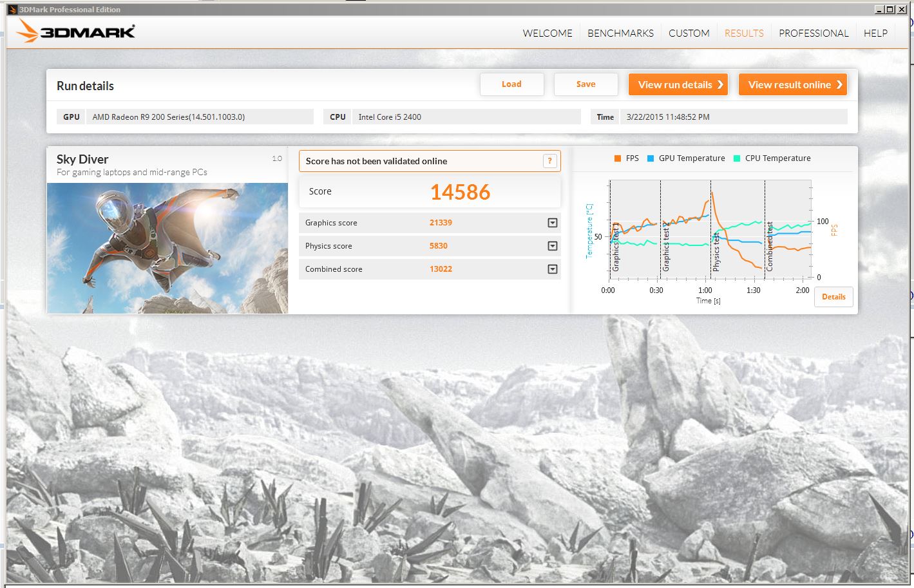Screen dimensions: 914x588
Task: Open the Help tab
Action: pyautogui.click(x=875, y=33)
